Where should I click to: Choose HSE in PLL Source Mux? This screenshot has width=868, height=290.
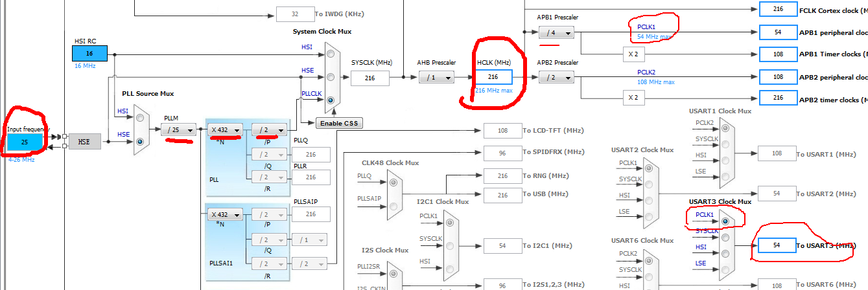pos(141,141)
